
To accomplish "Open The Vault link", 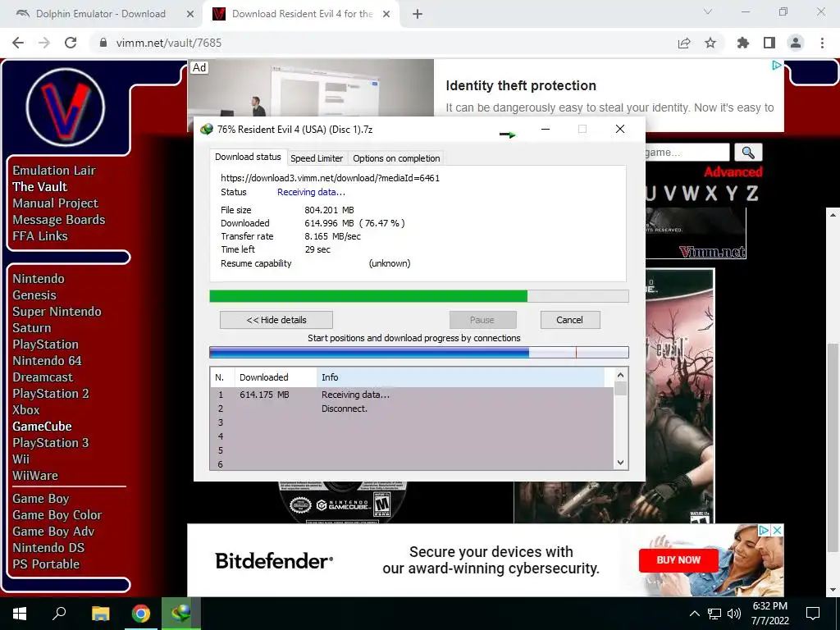I will [x=39, y=187].
